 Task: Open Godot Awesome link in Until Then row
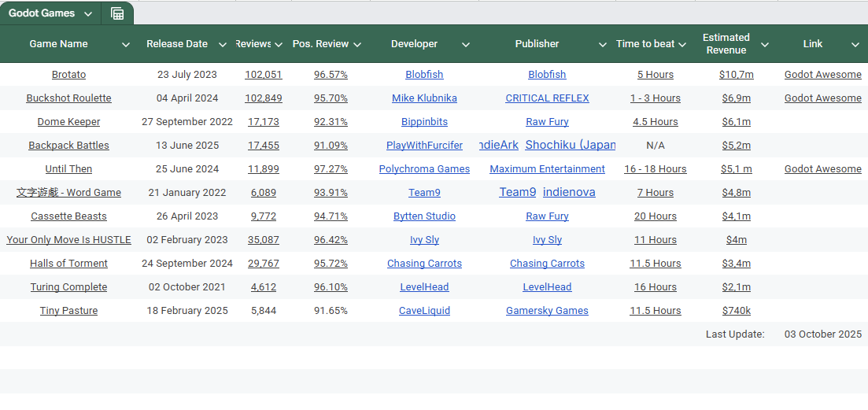(822, 169)
